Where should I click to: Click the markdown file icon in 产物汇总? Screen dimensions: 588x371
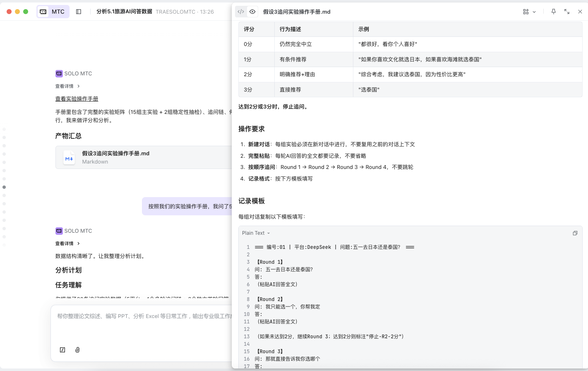tap(69, 158)
